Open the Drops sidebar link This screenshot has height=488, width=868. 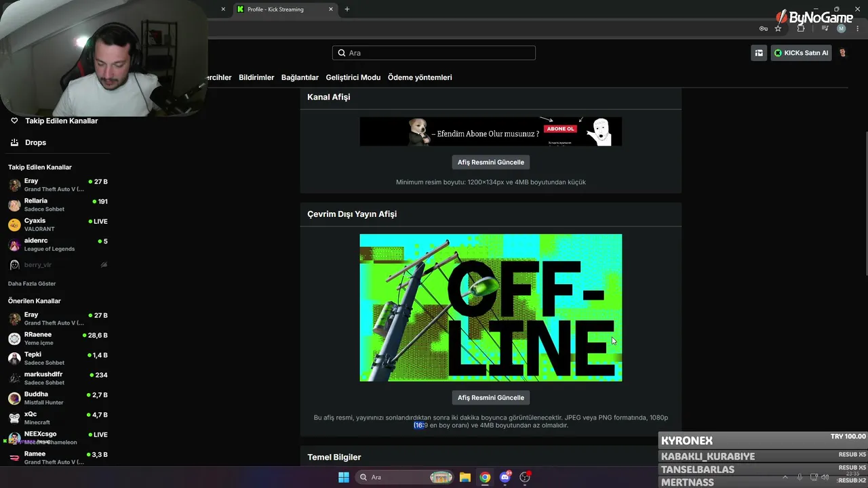tap(36, 142)
